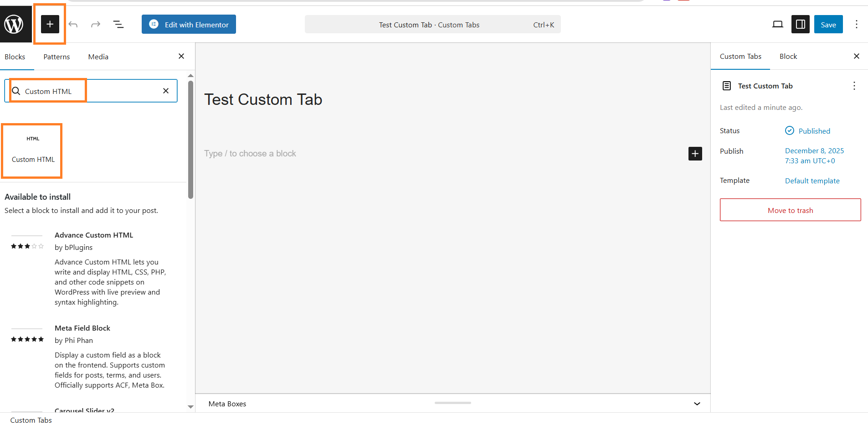
Task: Click Move to trash button
Action: (x=790, y=210)
